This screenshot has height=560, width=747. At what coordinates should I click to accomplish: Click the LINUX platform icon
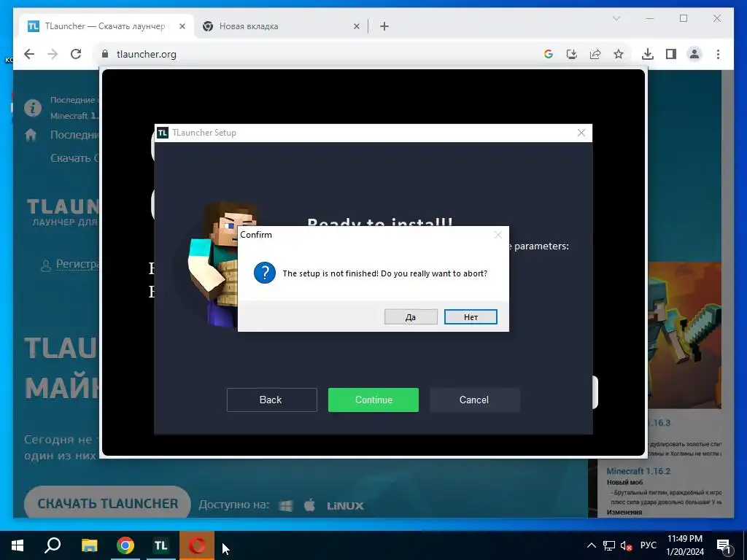[x=345, y=506]
